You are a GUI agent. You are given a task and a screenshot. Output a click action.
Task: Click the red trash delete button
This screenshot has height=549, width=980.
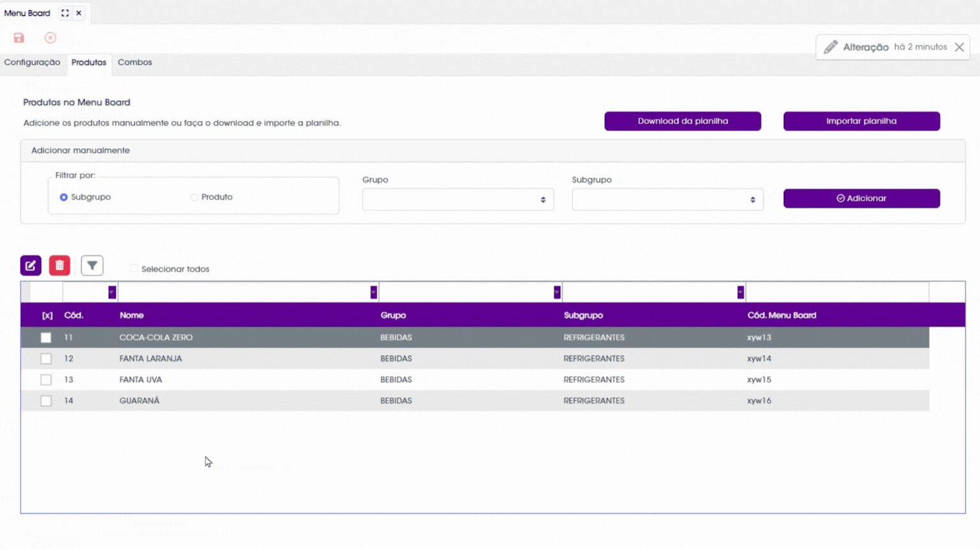coord(59,266)
